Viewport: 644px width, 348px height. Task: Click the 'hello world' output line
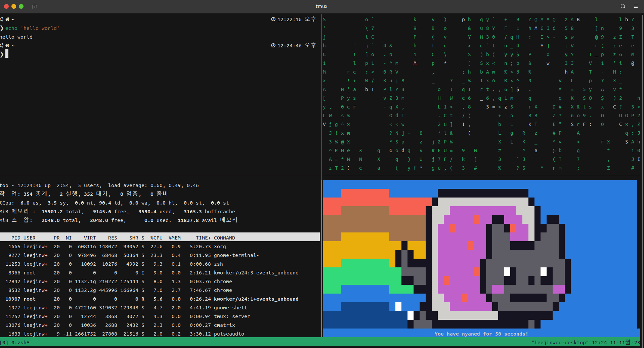click(16, 37)
